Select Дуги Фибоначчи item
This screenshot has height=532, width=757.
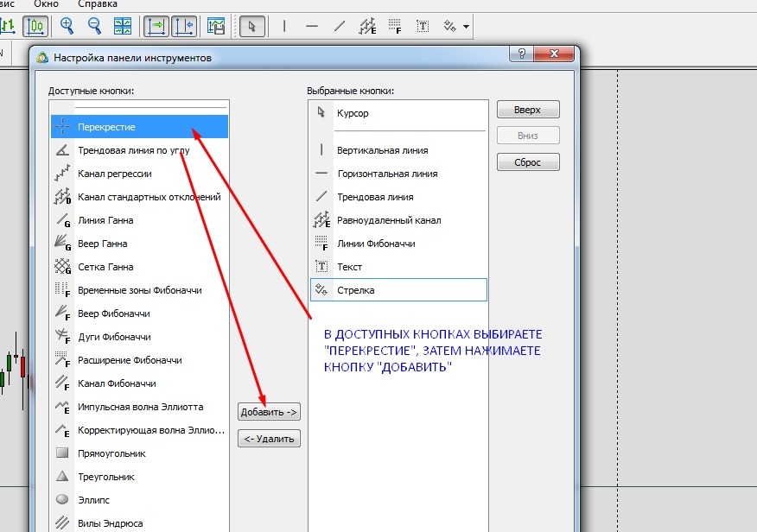coord(139,337)
